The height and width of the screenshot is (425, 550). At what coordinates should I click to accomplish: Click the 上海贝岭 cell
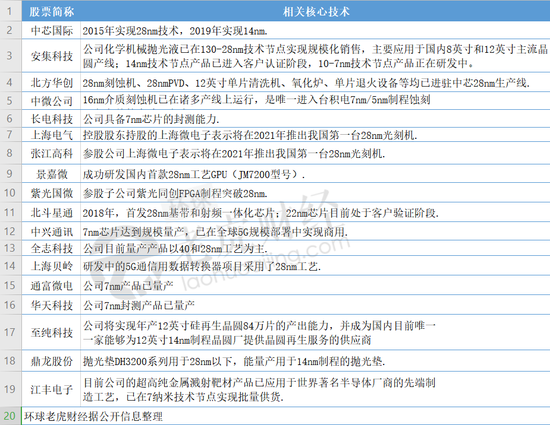(51, 265)
